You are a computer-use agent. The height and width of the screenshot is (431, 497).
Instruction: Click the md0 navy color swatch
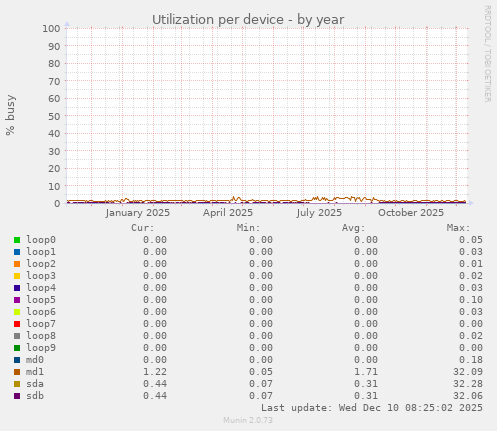tap(17, 360)
